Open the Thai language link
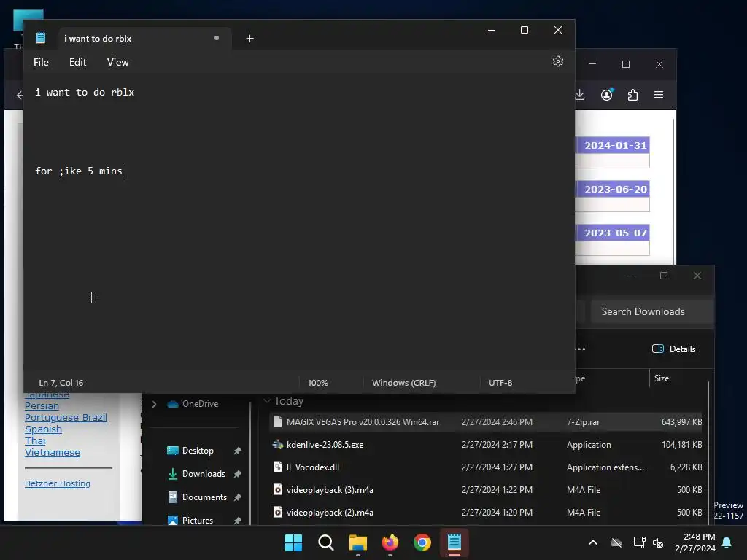747x560 pixels. tap(35, 440)
